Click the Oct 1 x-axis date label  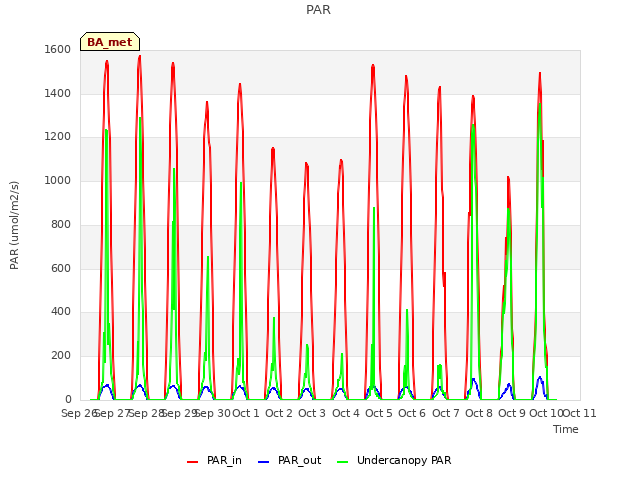pos(246,413)
